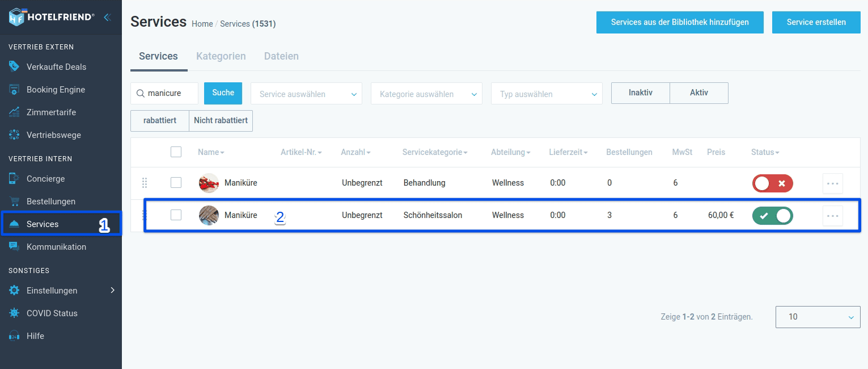
Task: Open the Service auswählen dropdown
Action: (x=306, y=94)
